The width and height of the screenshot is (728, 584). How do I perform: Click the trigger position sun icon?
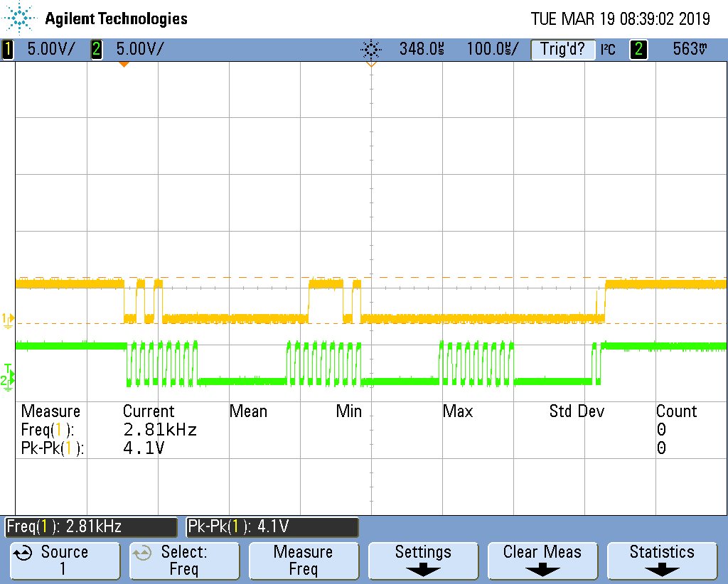(x=371, y=49)
